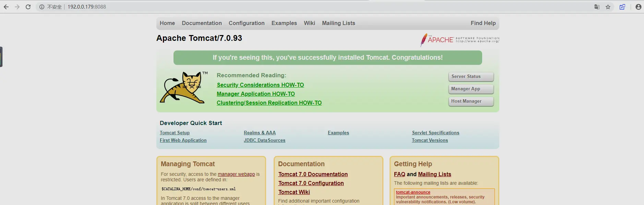Open the Documentation nav item
The height and width of the screenshot is (205, 644).
click(202, 23)
